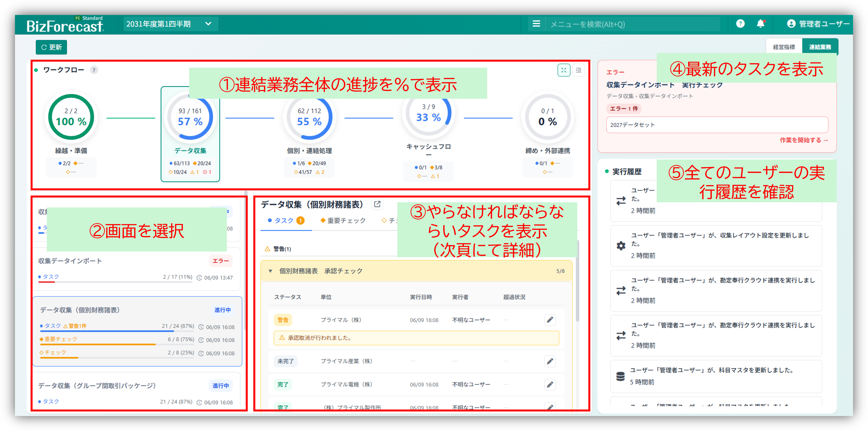Switch to the 連結業務 tab

pyautogui.click(x=820, y=47)
